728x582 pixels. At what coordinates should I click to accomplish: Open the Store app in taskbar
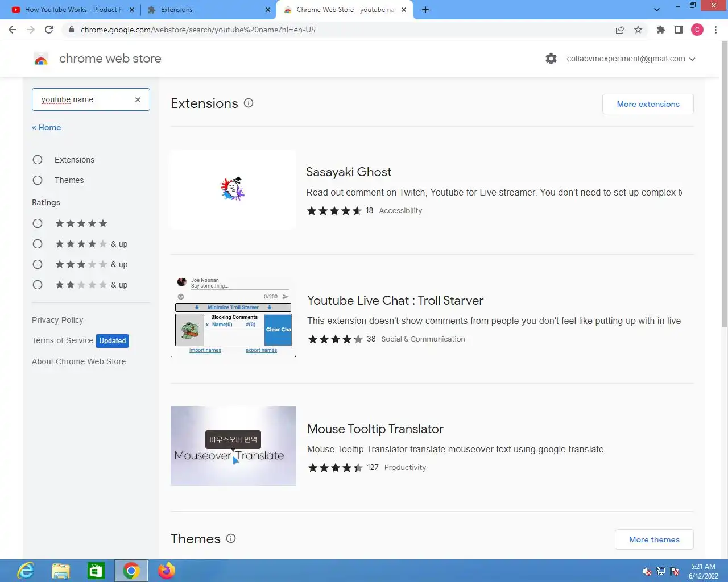(96, 571)
